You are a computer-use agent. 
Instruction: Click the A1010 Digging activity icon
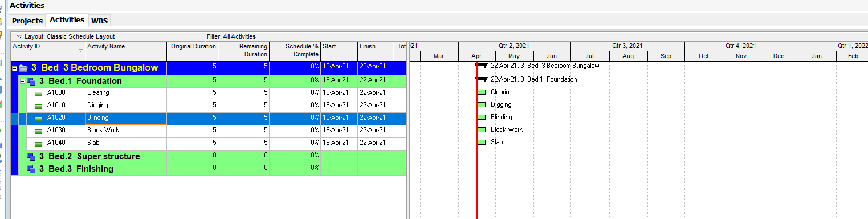(39, 106)
